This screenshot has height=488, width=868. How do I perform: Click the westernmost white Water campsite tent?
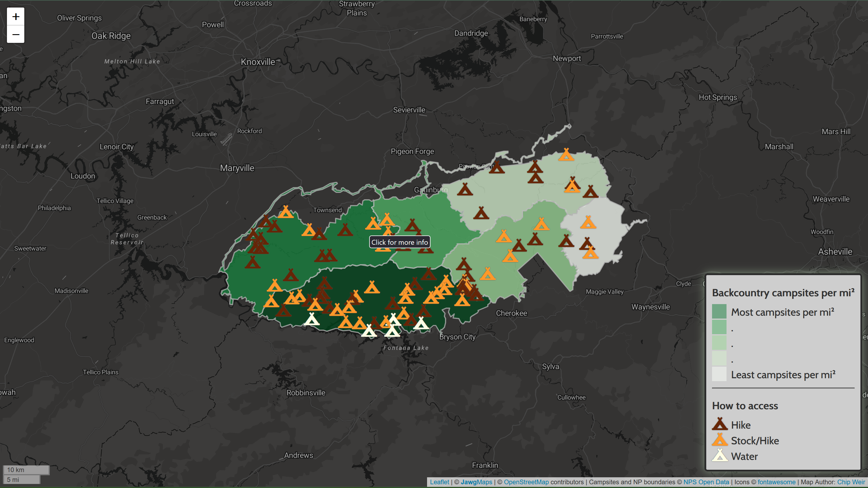tap(312, 320)
